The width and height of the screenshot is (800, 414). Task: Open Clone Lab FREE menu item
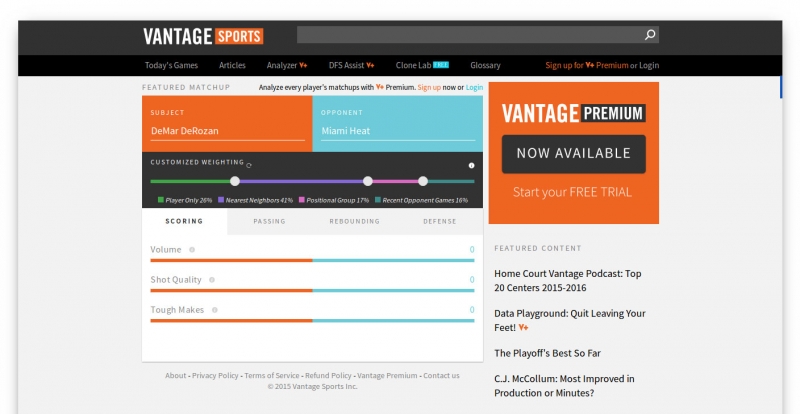pos(422,65)
